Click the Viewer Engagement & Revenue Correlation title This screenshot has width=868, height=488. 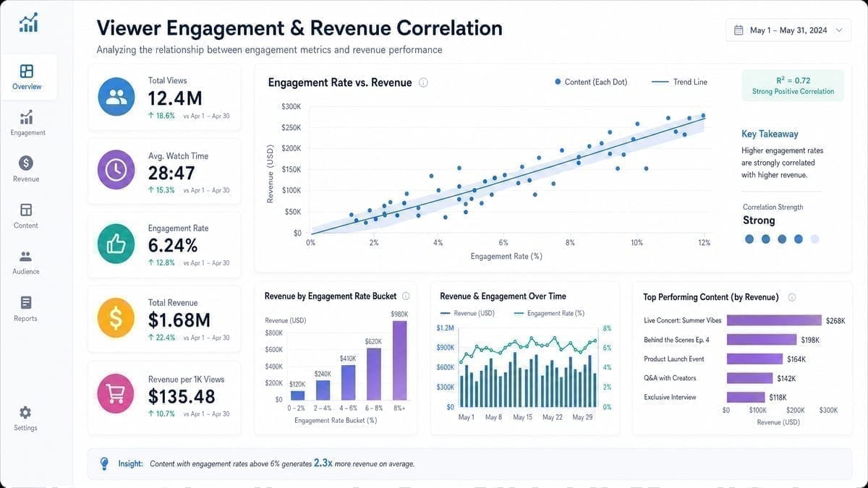click(x=299, y=28)
